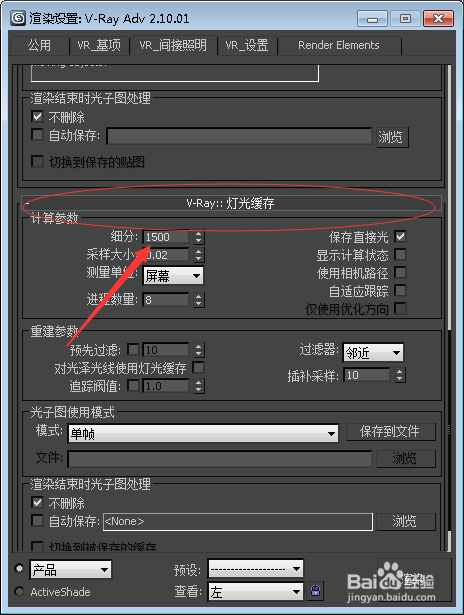Image resolution: width=464 pixels, height=615 pixels.
Task: Increase 插补采样 value with up spinner
Action: (x=400, y=372)
